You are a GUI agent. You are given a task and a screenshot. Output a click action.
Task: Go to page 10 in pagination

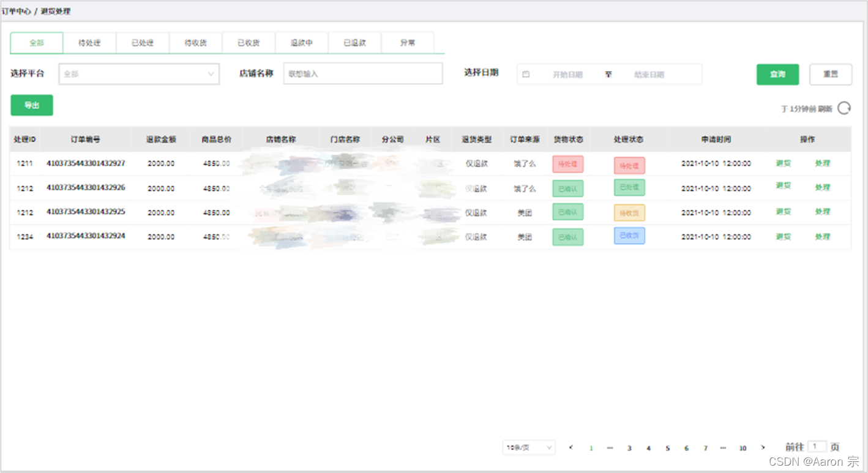click(x=743, y=448)
